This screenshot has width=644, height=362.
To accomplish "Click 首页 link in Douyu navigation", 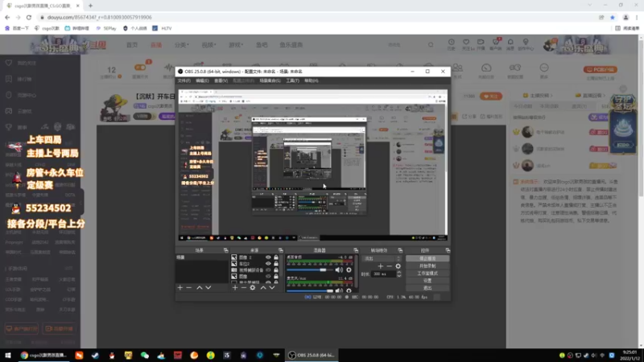I will [x=132, y=45].
